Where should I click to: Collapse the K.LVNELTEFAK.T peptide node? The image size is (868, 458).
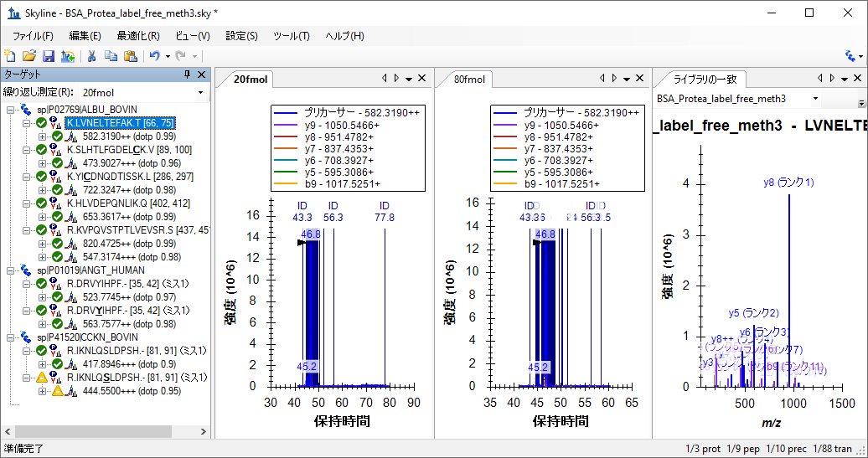coord(26,123)
